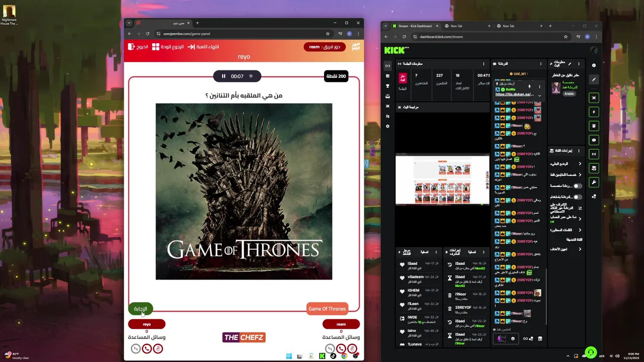
Task: Open THE CHEFZ sponsor banner
Action: (x=244, y=337)
